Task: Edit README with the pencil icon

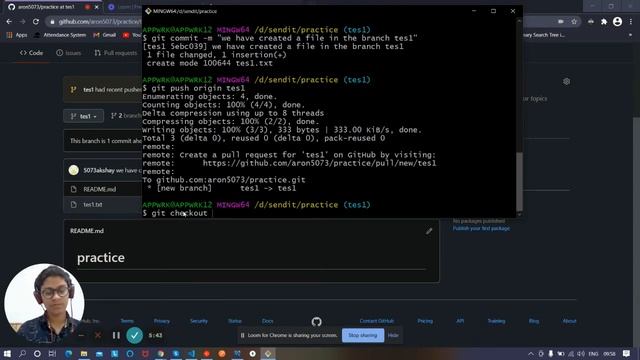Action: 429,231
